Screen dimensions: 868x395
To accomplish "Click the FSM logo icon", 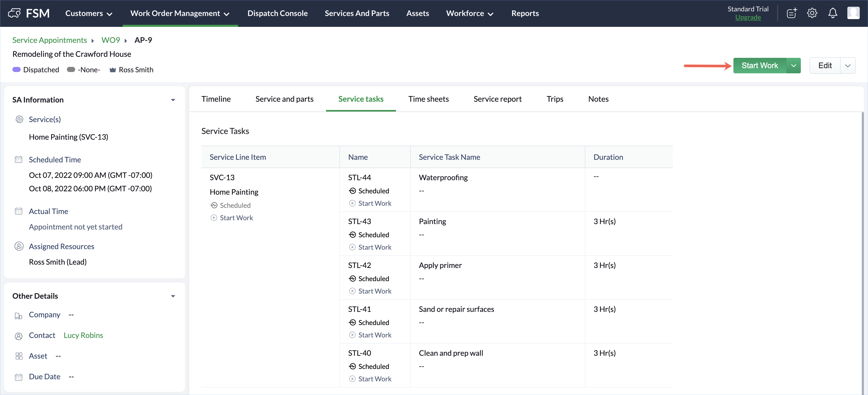I will point(14,13).
